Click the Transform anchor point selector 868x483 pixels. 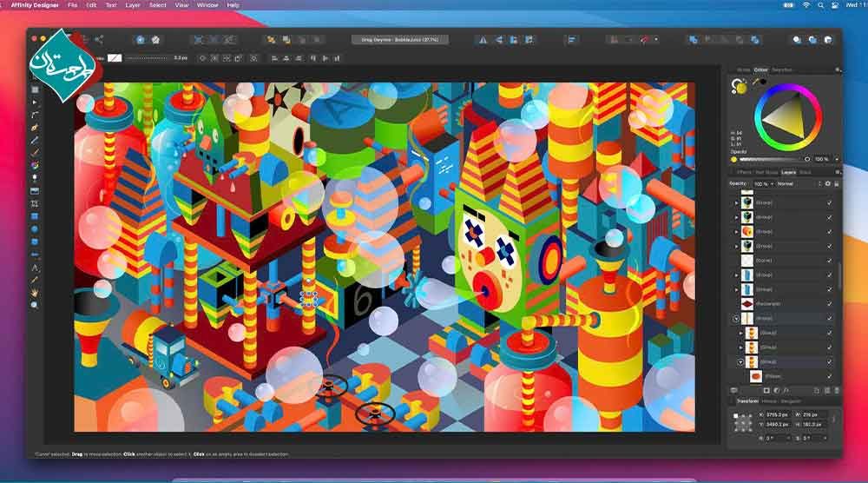coord(743,422)
